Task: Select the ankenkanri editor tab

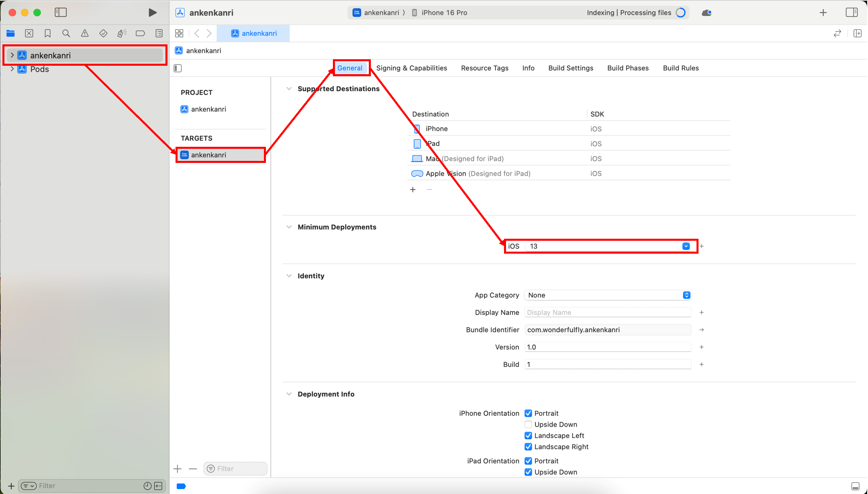Action: [253, 33]
